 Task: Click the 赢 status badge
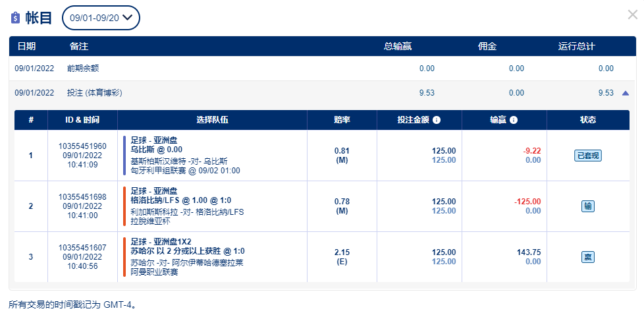pos(588,258)
